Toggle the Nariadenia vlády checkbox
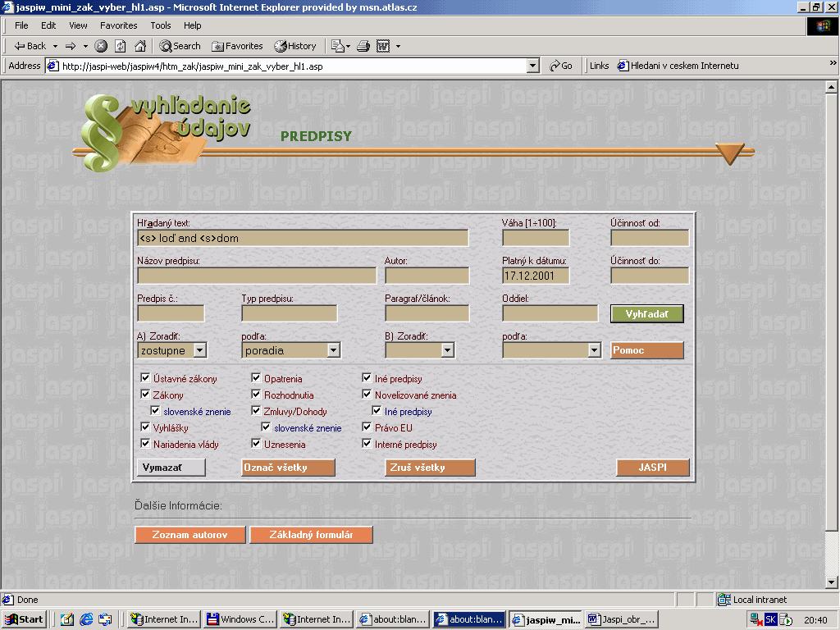840x630 pixels. tap(145, 444)
